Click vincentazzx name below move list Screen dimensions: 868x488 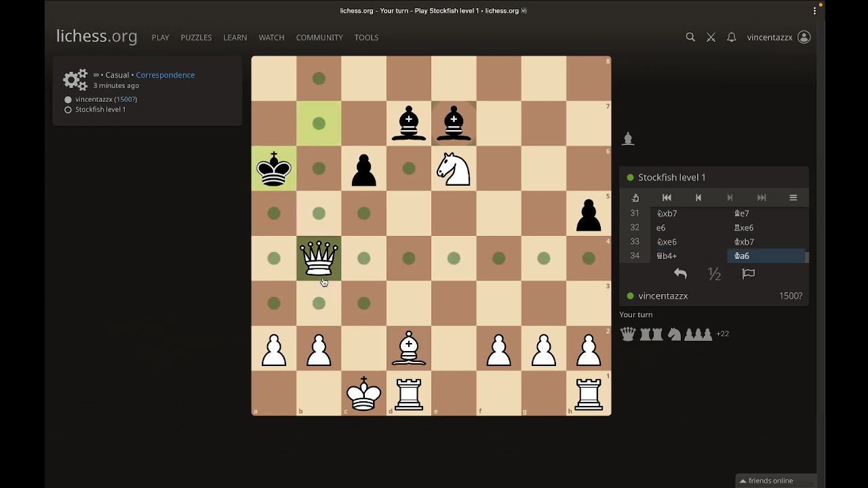click(663, 296)
